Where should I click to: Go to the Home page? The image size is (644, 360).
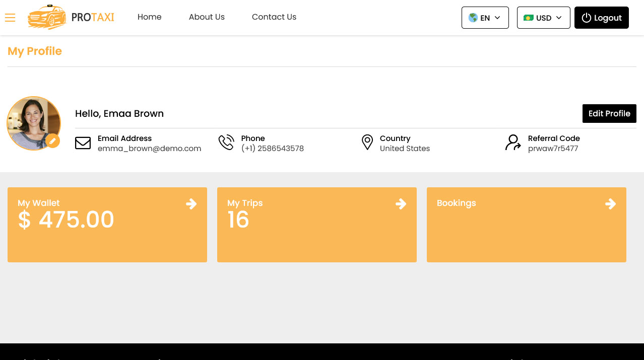[150, 17]
